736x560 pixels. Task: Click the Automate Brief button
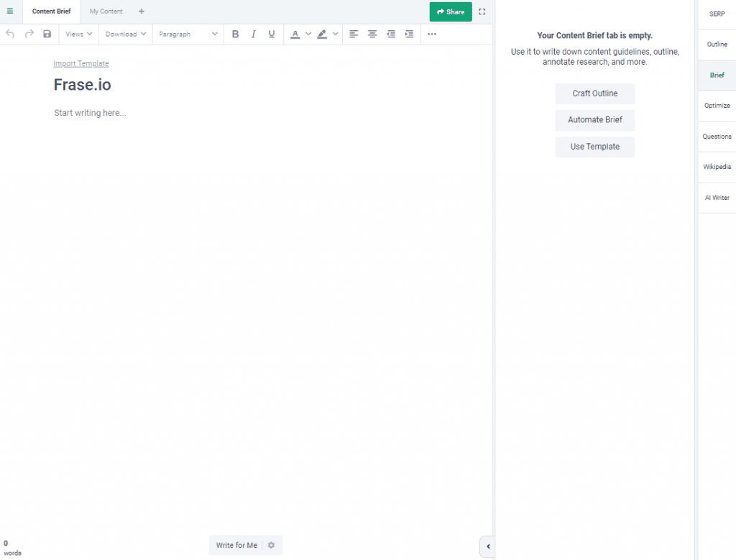(594, 120)
